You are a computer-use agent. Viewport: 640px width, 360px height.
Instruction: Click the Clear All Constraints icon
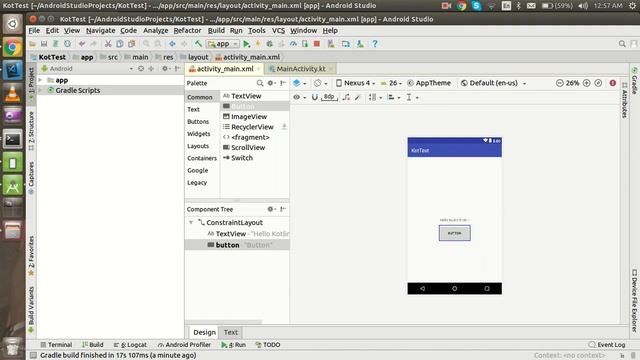click(x=346, y=97)
